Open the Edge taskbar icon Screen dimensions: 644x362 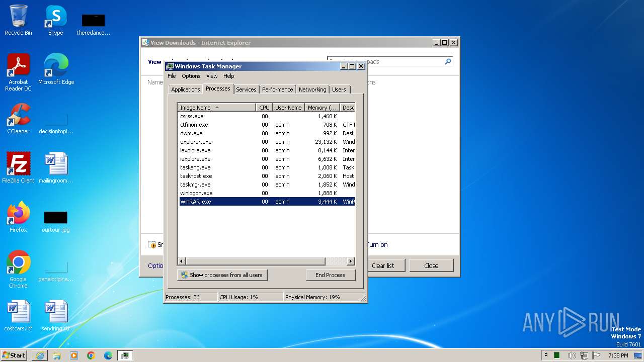[108, 355]
